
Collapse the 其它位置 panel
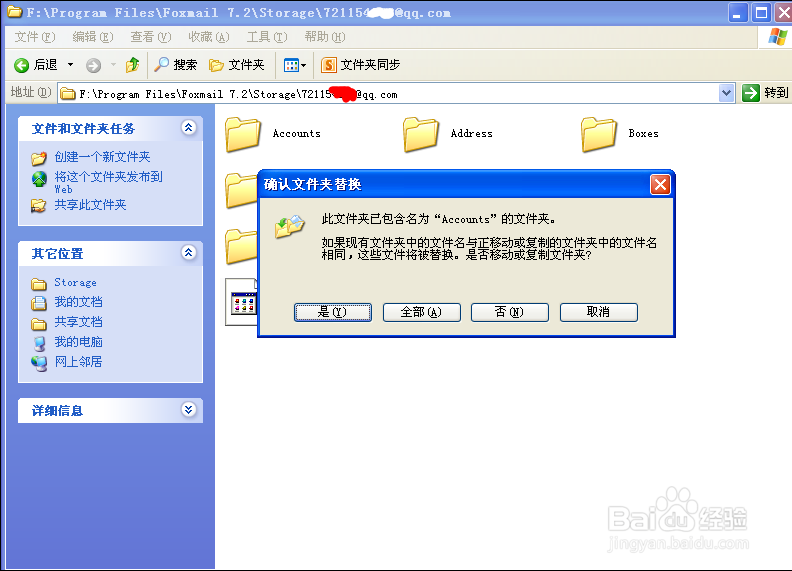(188, 253)
